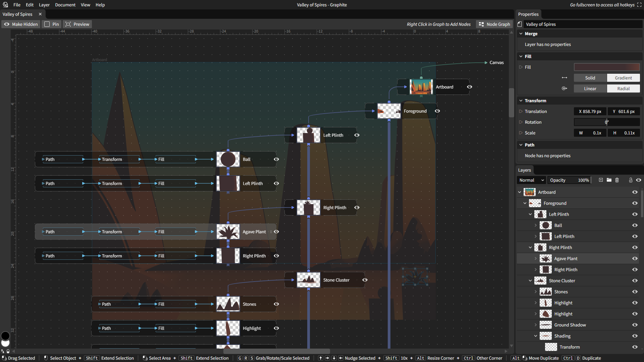Viewport: 644px width, 362px height.
Task: Click the new layer plus icon
Action: pos(601,180)
